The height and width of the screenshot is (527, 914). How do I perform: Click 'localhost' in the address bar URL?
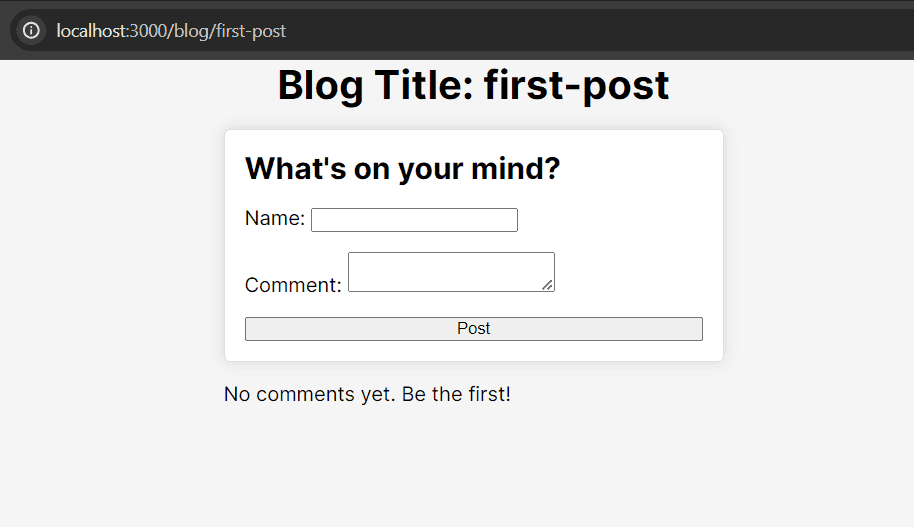tap(92, 31)
